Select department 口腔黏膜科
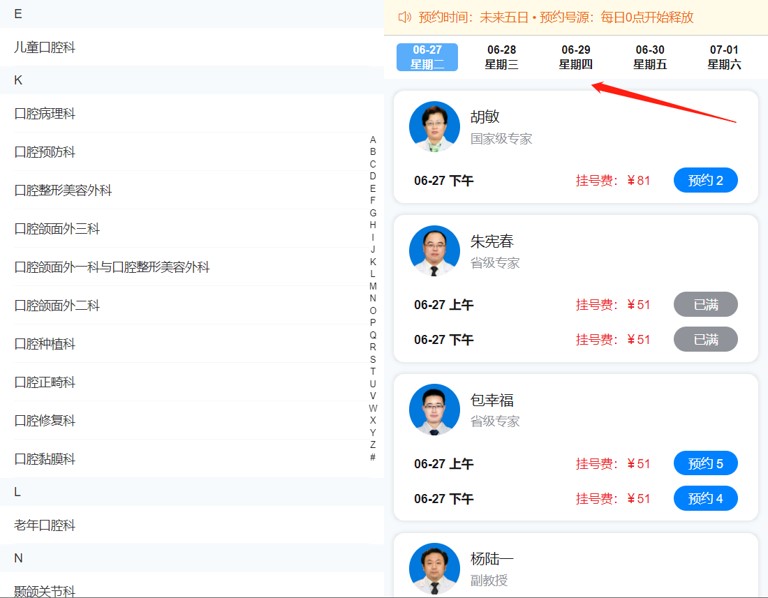The width and height of the screenshot is (768, 598). pyautogui.click(x=192, y=459)
